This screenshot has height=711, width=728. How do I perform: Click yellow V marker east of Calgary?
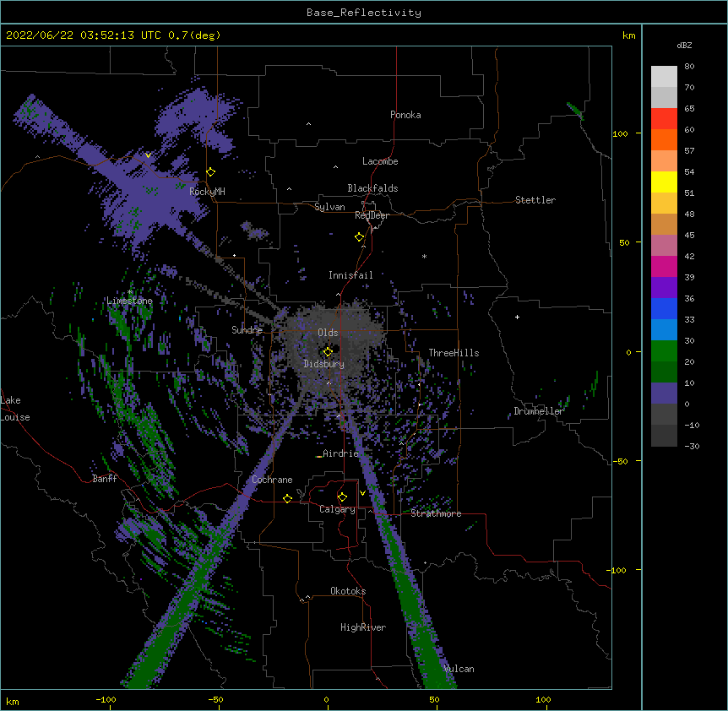coord(362,493)
